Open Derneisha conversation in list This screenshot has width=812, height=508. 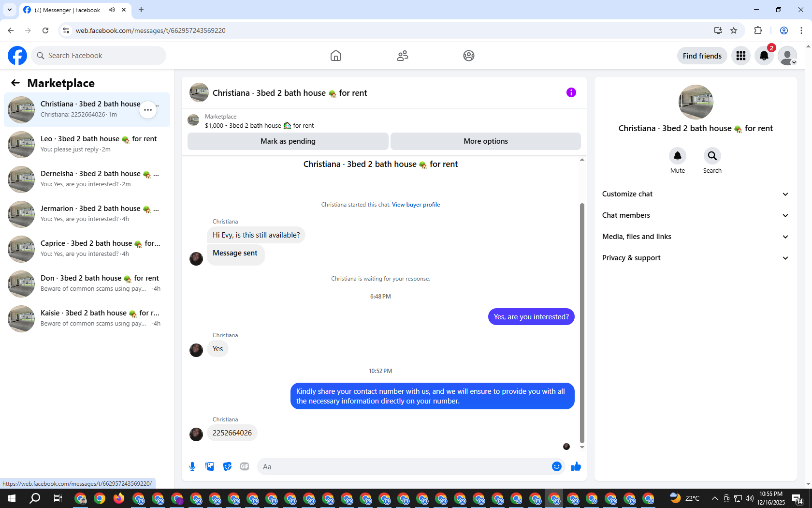click(x=87, y=179)
